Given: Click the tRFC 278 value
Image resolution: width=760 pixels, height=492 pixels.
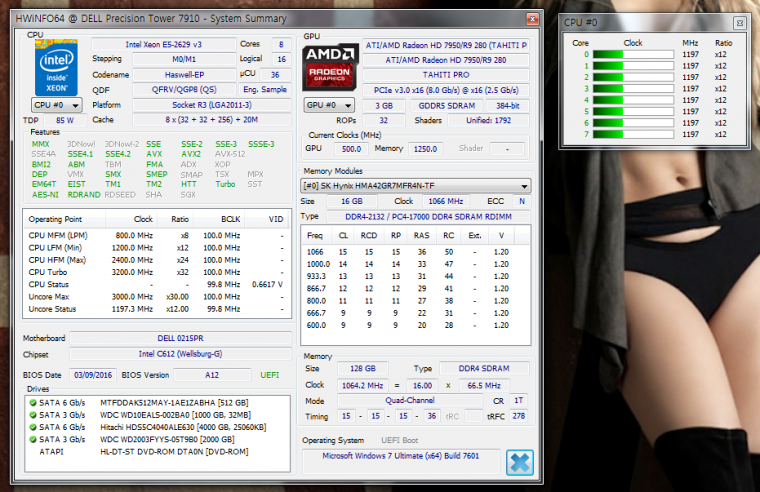Looking at the screenshot, I should click(x=519, y=416).
